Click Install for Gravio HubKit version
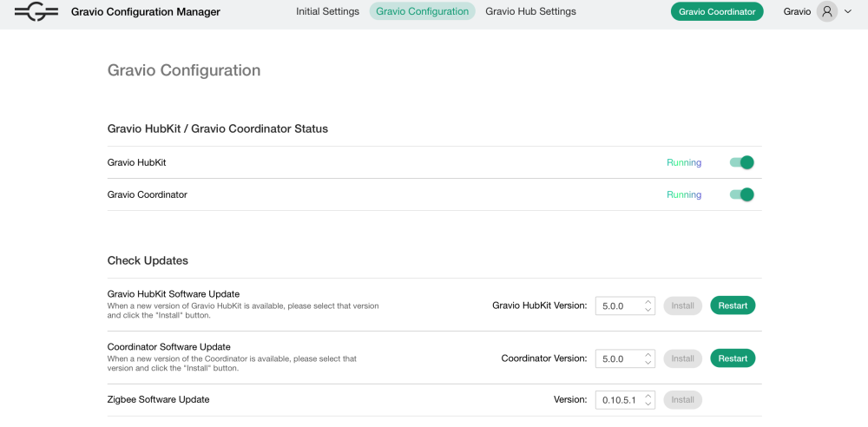Image resolution: width=868 pixels, height=427 pixels. tap(682, 305)
